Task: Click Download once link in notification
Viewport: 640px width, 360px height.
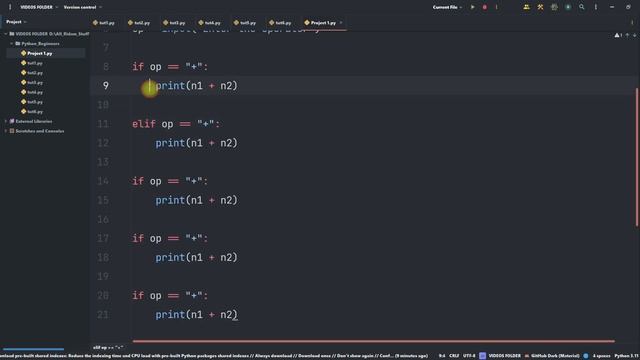Action: pos(315,356)
